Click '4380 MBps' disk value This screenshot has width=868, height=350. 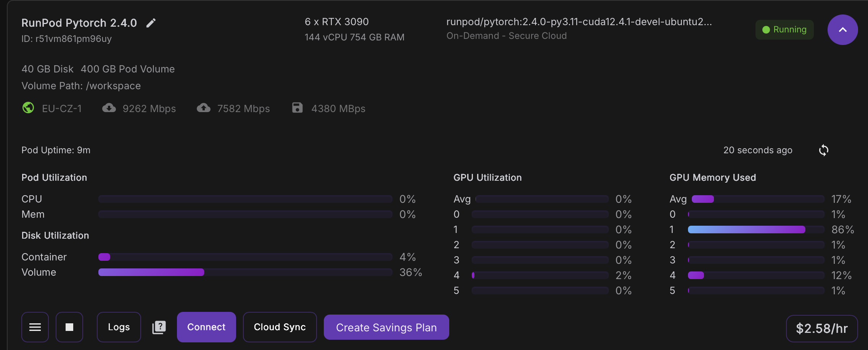coord(338,109)
